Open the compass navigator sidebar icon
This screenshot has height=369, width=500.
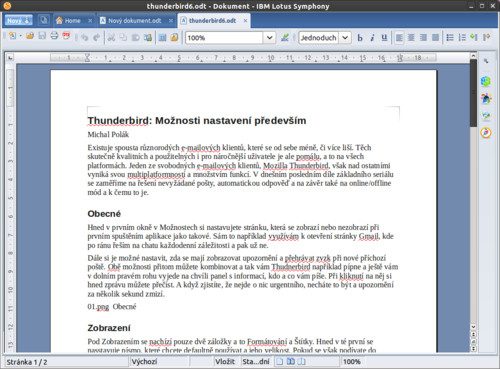[486, 132]
